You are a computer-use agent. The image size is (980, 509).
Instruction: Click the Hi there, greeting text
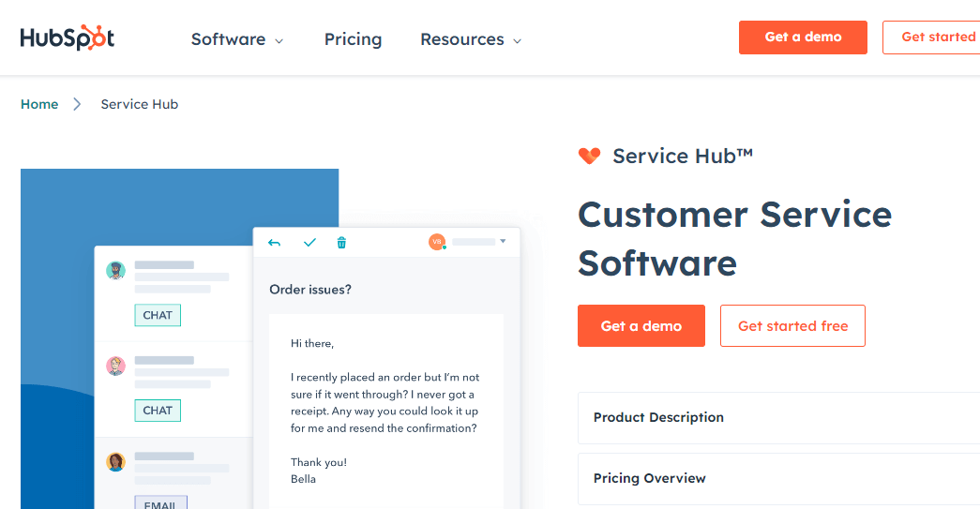point(312,343)
